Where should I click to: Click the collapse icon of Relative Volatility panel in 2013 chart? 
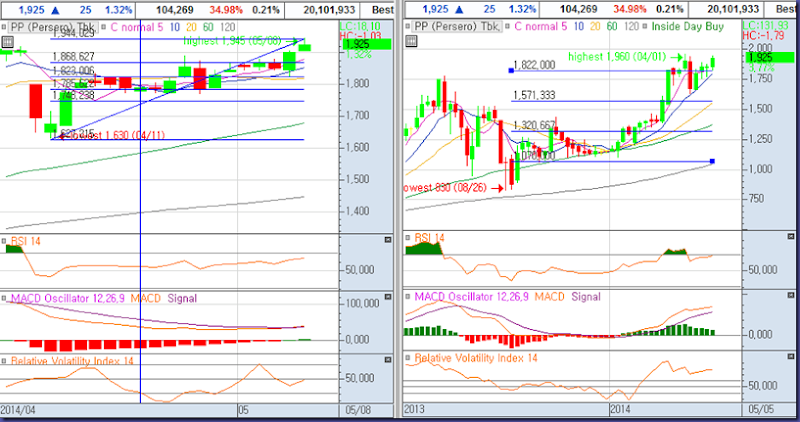pos(791,358)
